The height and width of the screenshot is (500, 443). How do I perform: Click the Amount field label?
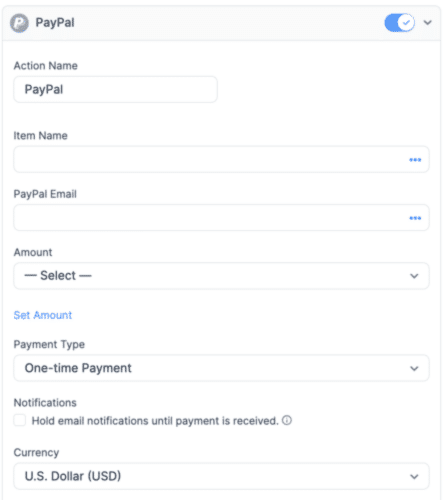tap(33, 252)
